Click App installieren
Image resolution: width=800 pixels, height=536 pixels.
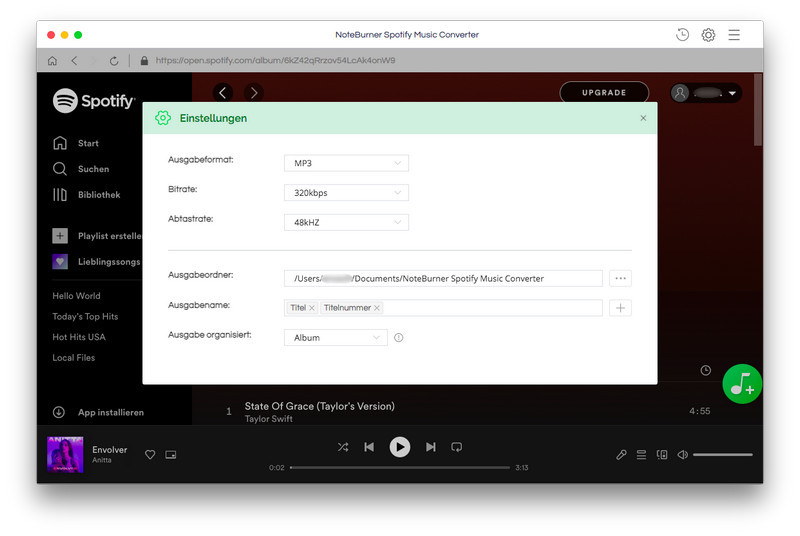(x=98, y=412)
